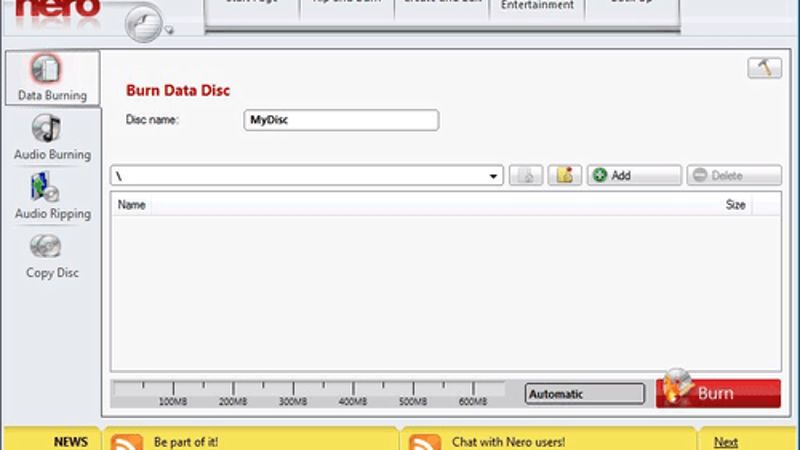The height and width of the screenshot is (450, 800).
Task: Open options with the hammer icon
Action: click(x=764, y=68)
